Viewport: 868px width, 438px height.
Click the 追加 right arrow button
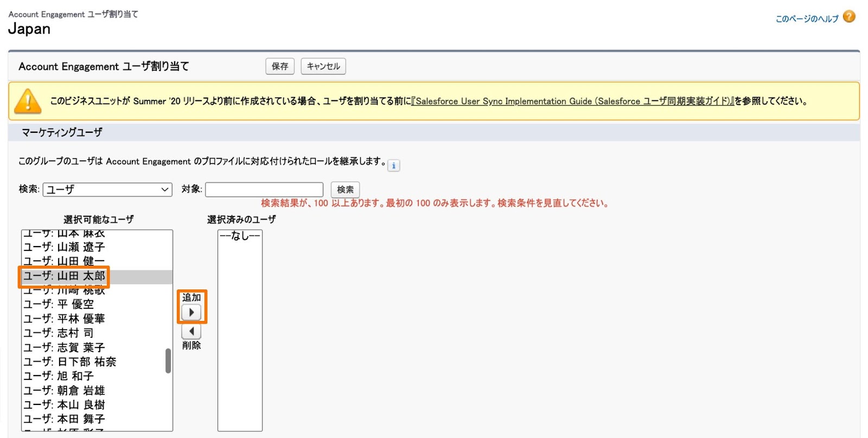(x=192, y=312)
